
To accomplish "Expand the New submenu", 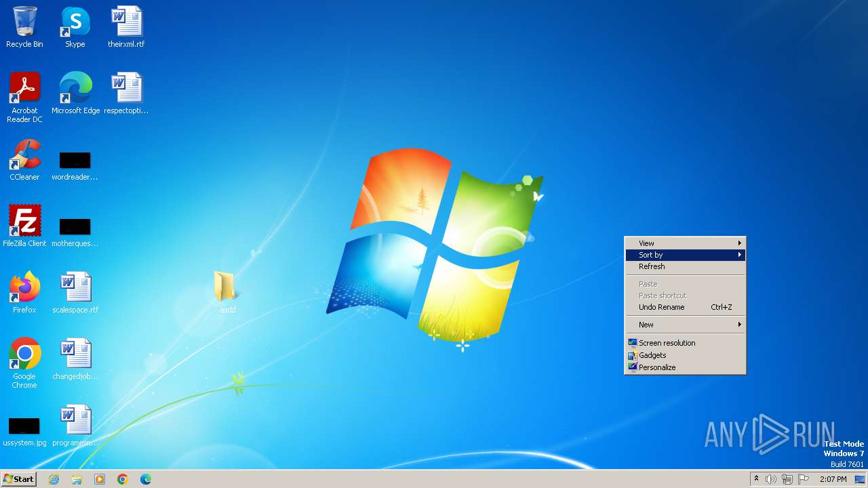I will (x=685, y=325).
